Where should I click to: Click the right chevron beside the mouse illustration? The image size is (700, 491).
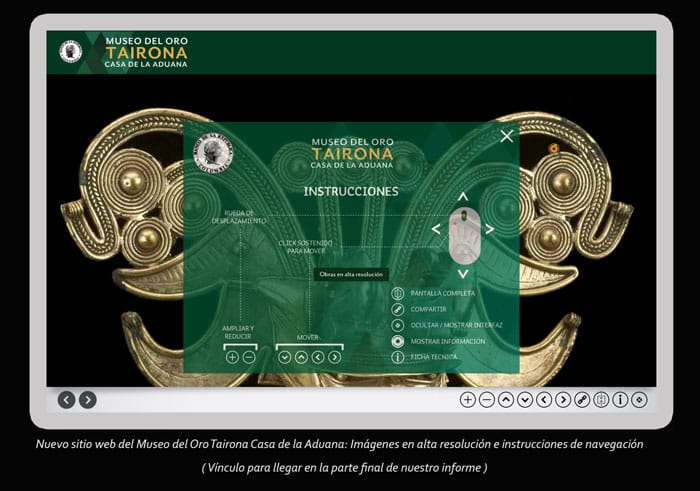(x=490, y=229)
